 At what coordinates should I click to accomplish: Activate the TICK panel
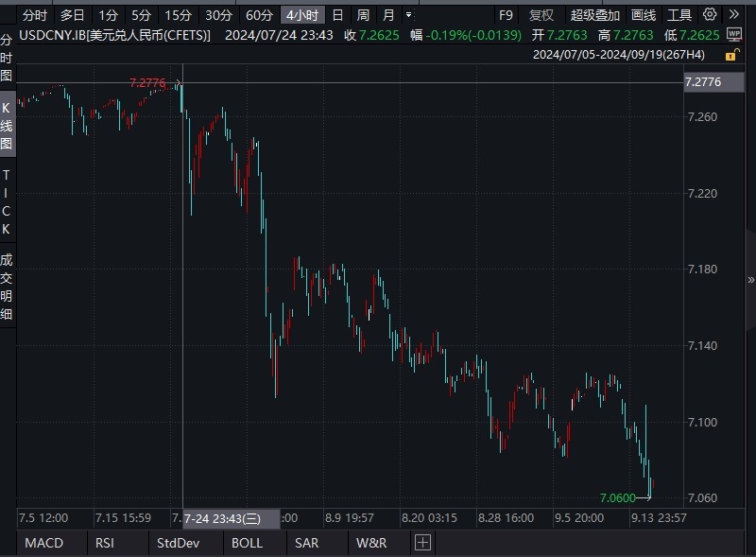coord(8,199)
